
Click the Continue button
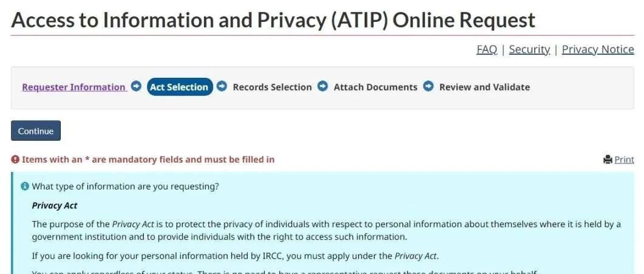36,131
